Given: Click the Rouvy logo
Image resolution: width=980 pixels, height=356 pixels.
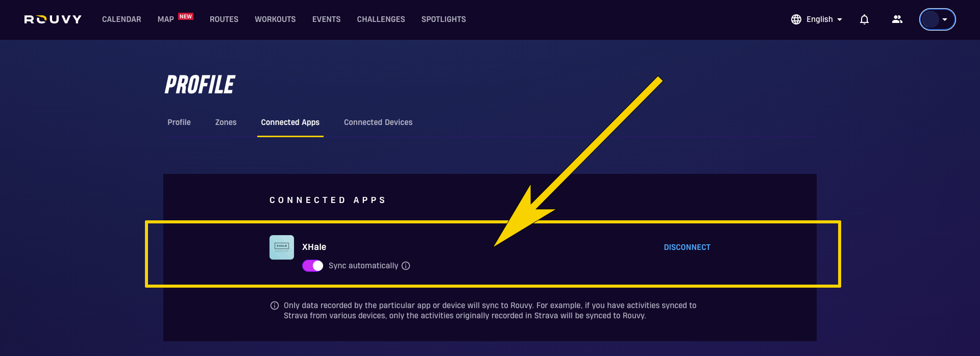Looking at the screenshot, I should 53,19.
